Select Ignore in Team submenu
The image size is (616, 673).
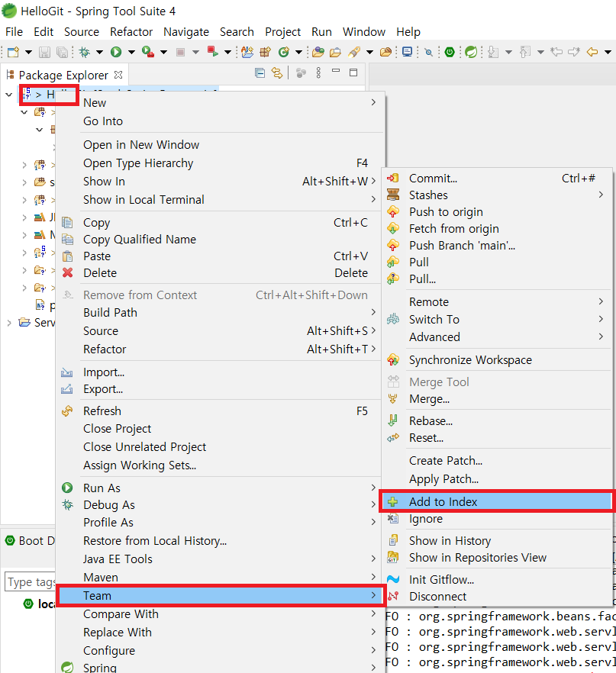[x=497, y=519]
